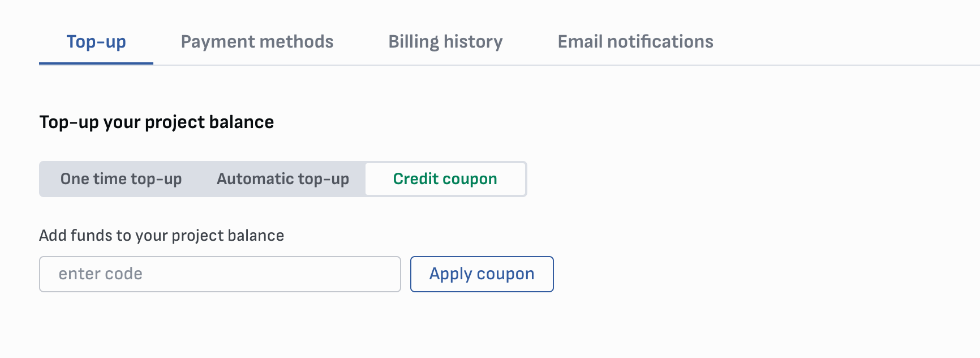The image size is (980, 358).
Task: Return to the active Top-up tab
Action: pyautogui.click(x=96, y=42)
